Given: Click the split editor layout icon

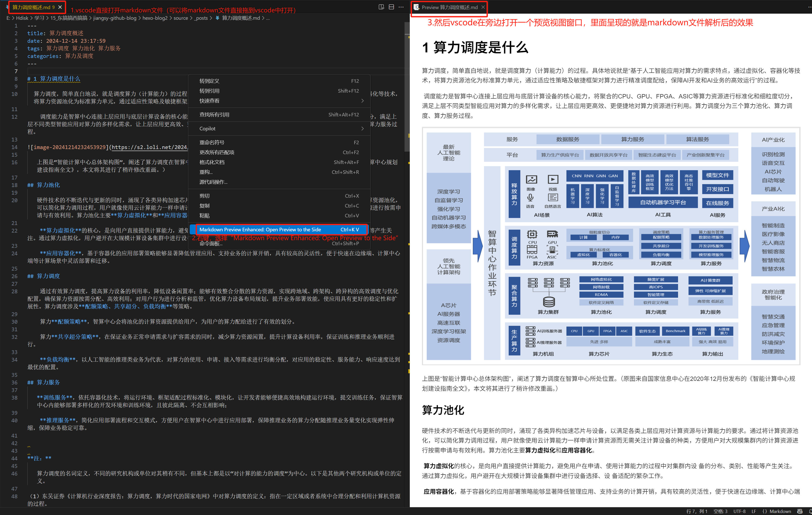Looking at the screenshot, I should pyautogui.click(x=391, y=7).
